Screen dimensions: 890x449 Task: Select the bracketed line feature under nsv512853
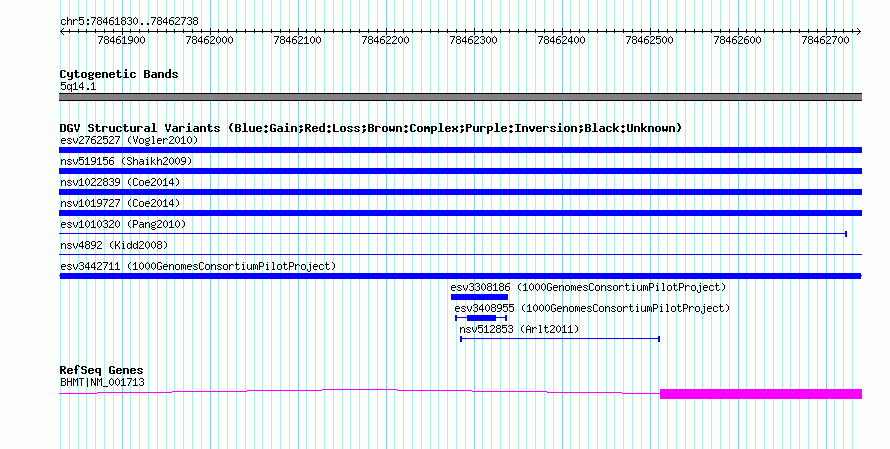coord(560,339)
